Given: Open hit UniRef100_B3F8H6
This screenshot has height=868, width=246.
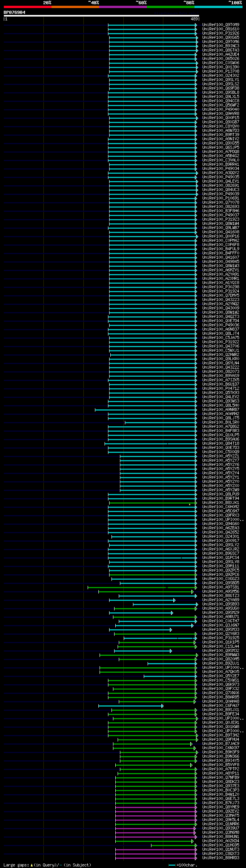Looking at the screenshot, I should click(x=221, y=211).
